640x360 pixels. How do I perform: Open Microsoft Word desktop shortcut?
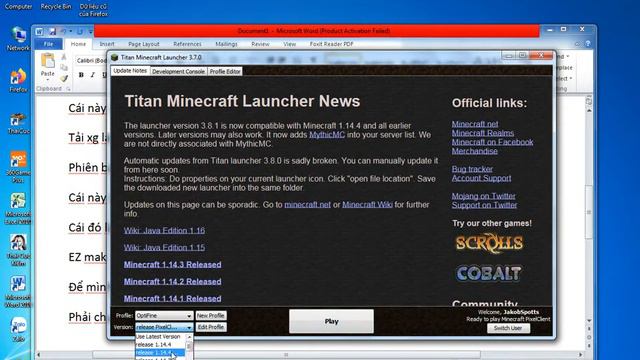tap(18, 292)
